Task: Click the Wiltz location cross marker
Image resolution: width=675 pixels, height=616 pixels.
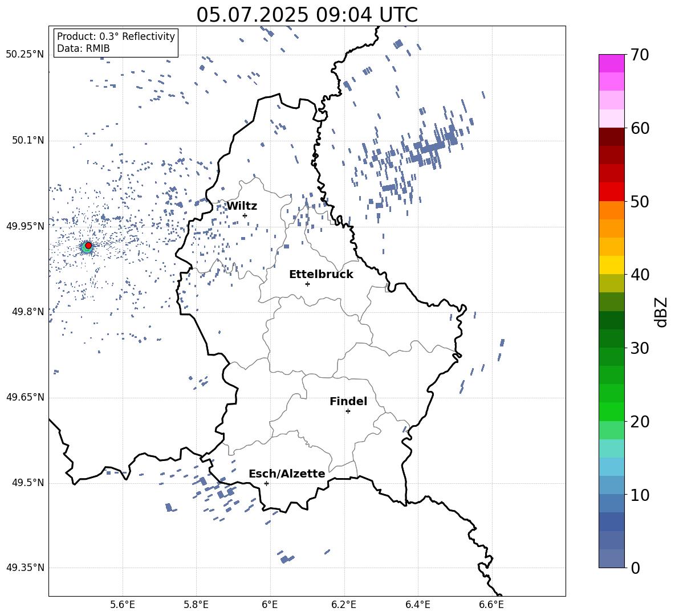Action: point(245,216)
